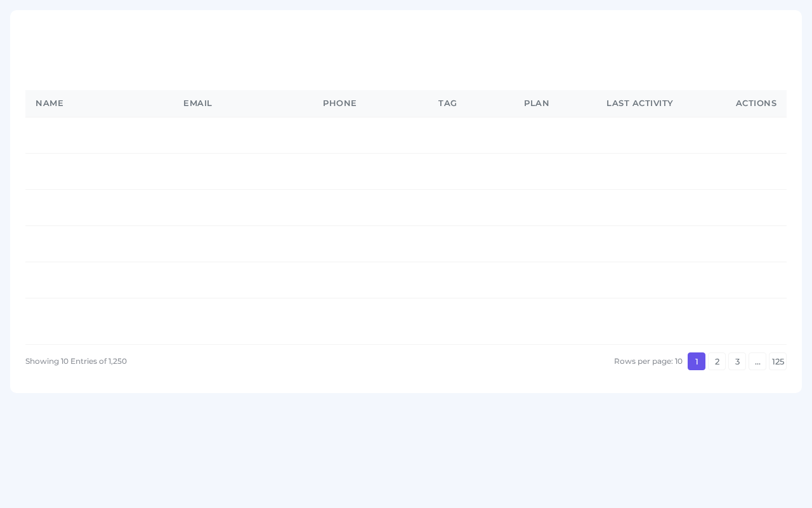Select the currently active page 1 button
Screen dimensions: 812x508
(x=697, y=361)
